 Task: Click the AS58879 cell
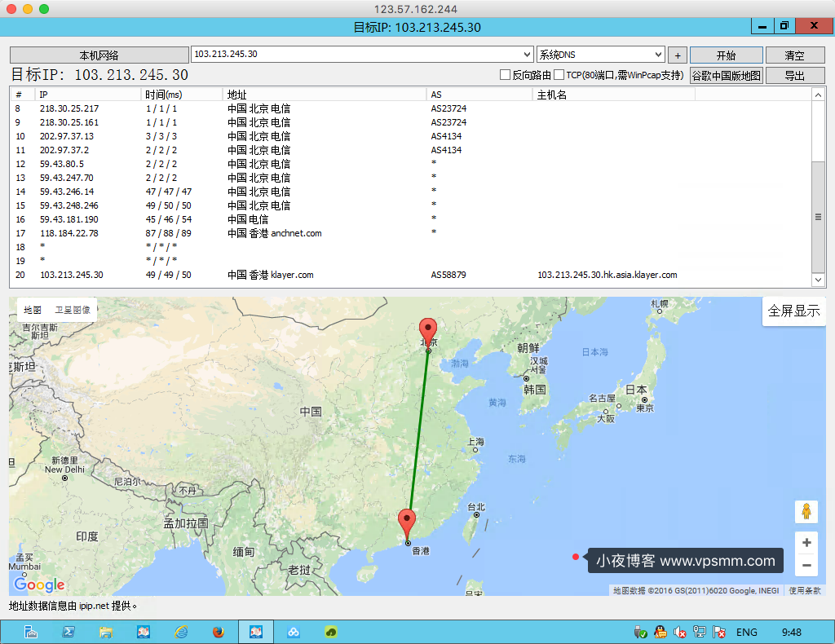[x=448, y=275]
